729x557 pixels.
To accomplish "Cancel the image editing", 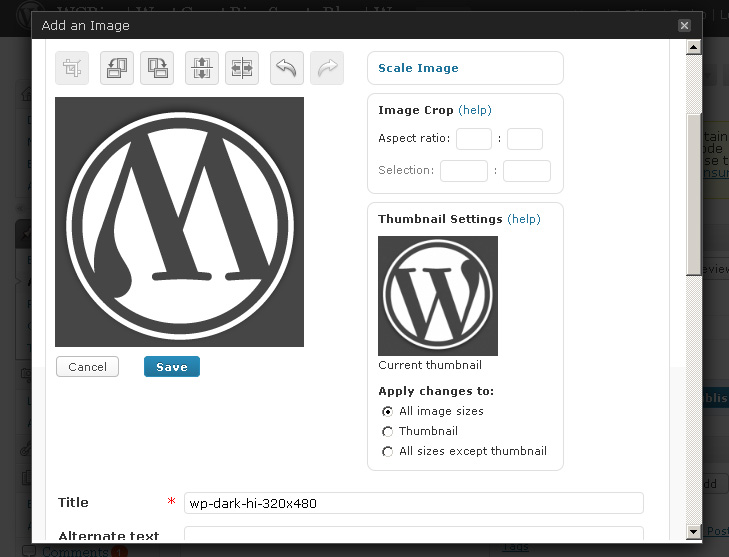I will coord(87,367).
